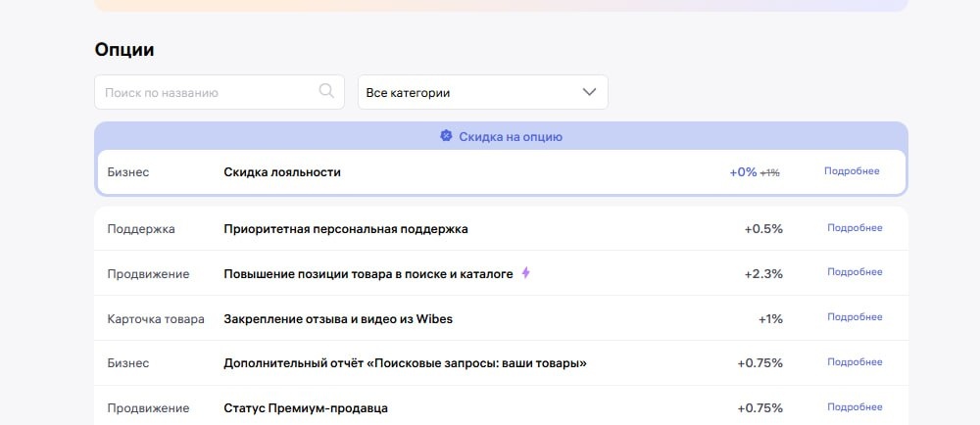Click the crossed-out +1% old price
This screenshot has width=980, height=425.
pyautogui.click(x=770, y=173)
